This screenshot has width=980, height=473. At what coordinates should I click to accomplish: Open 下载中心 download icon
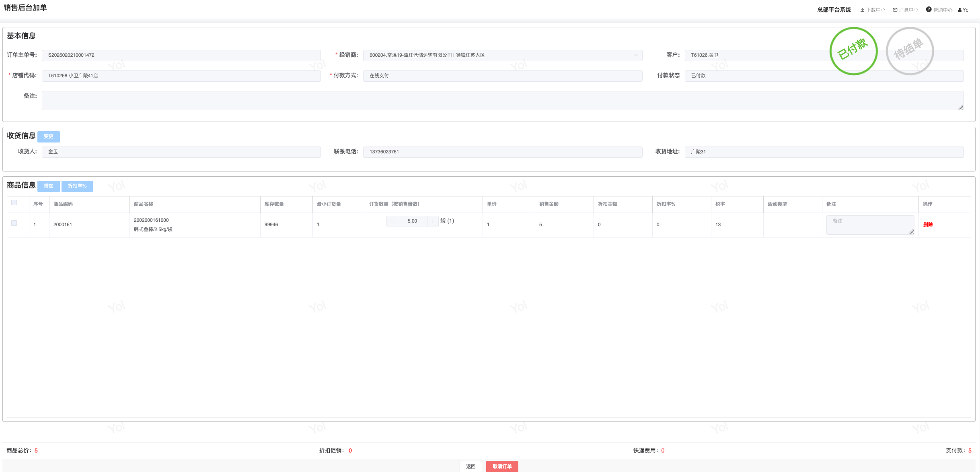click(862, 10)
